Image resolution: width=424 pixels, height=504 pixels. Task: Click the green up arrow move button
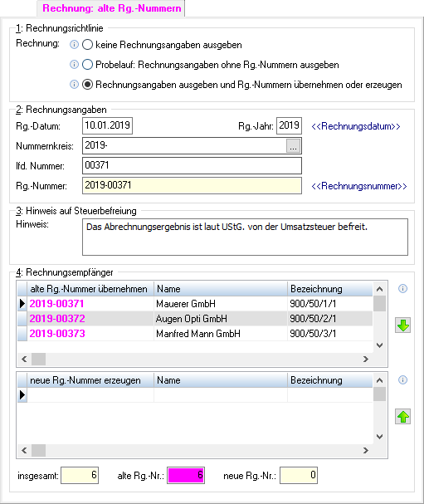point(402,417)
